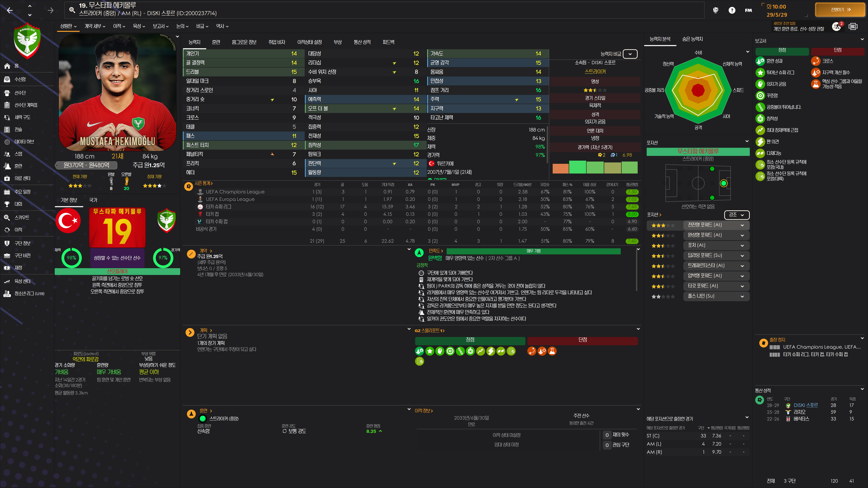Expand the 전진형 포워드 (At) role dropdown

[x=742, y=225]
